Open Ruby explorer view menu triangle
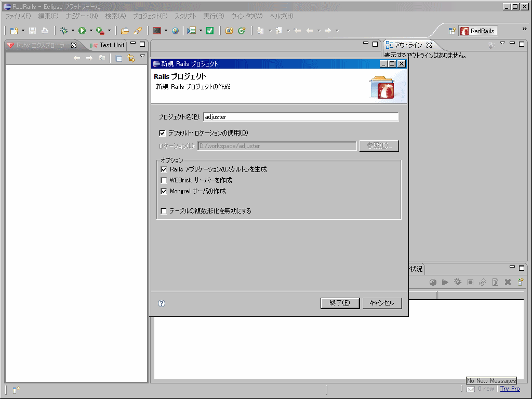The width and height of the screenshot is (532, 399). (142, 56)
